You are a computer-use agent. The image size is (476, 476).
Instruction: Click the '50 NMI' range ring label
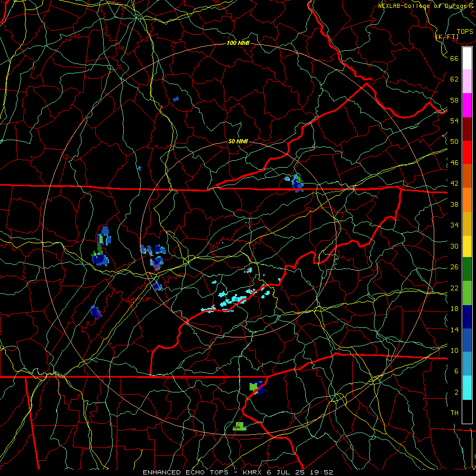(x=237, y=141)
